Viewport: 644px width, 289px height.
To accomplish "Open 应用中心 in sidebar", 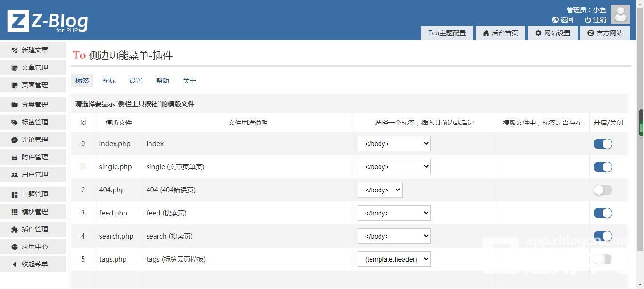I will pyautogui.click(x=33, y=247).
